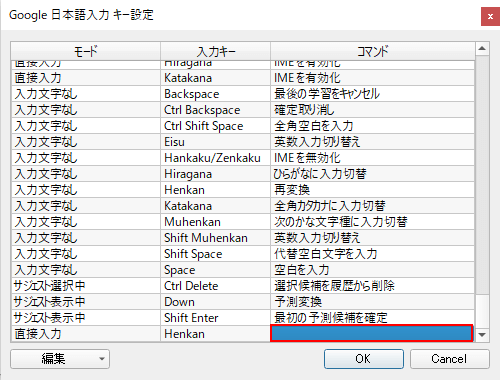Select the Henkan key cell for 再変換

click(215, 190)
